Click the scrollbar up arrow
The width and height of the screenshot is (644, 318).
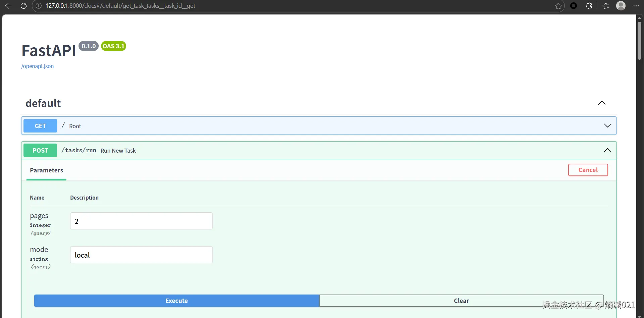click(640, 17)
